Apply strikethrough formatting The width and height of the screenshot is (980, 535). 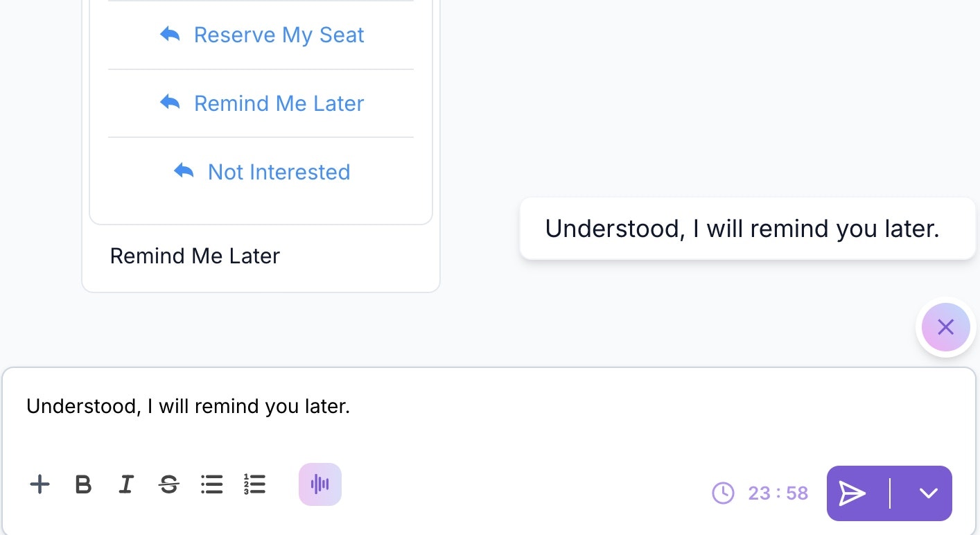coord(168,484)
